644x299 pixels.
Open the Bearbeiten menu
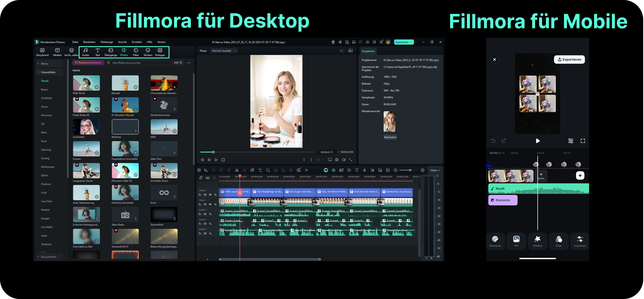pos(89,42)
